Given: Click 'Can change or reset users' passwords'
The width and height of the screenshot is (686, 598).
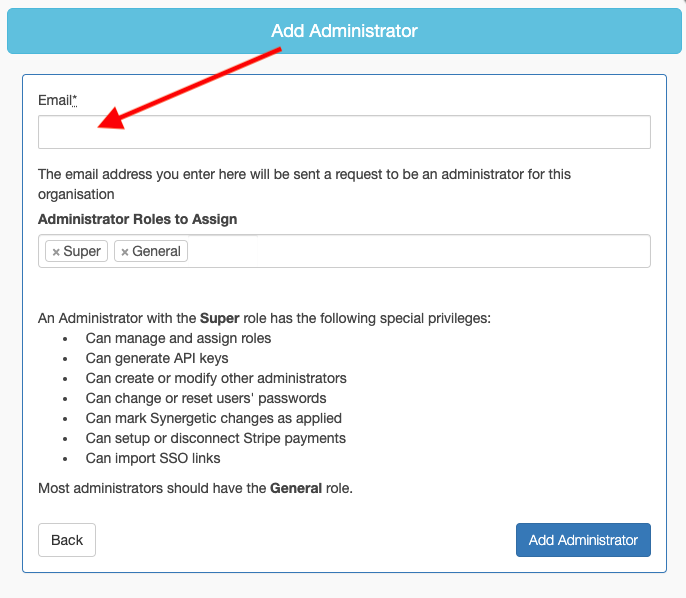Looking at the screenshot, I should [x=206, y=398].
